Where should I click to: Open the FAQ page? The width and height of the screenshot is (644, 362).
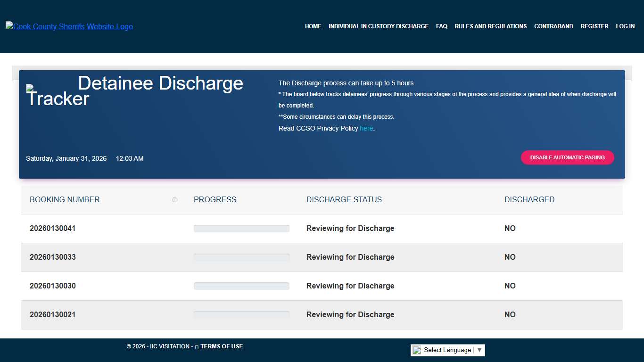(441, 26)
